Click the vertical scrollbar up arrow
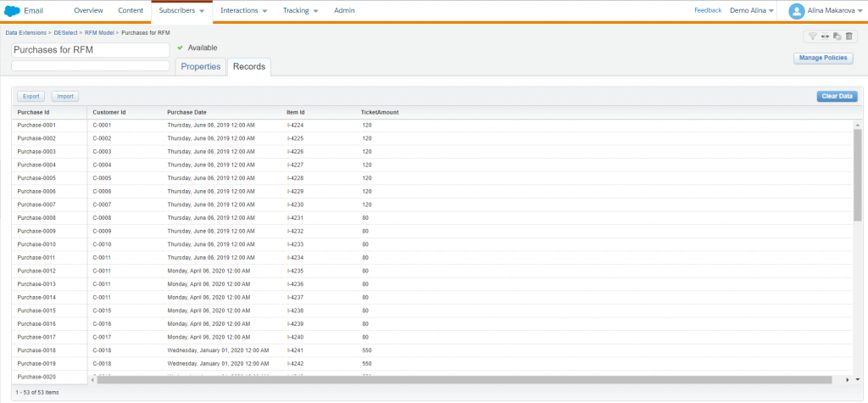Screen dimensions: 868x403 [x=857, y=124]
